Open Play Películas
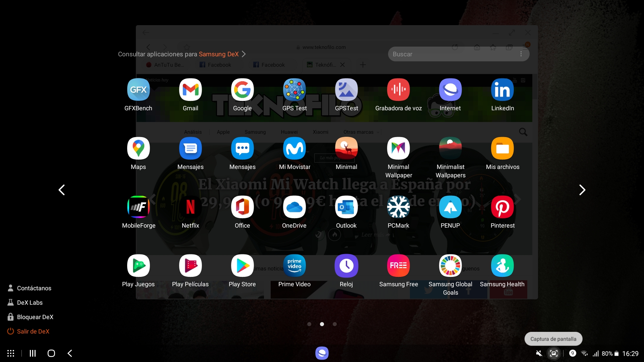644x362 pixels. tap(190, 266)
